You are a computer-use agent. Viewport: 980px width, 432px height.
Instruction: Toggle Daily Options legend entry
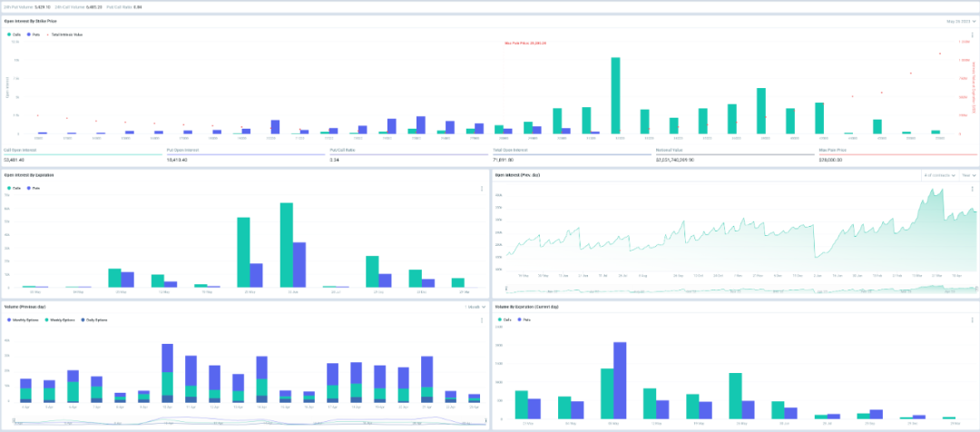[x=93, y=319]
